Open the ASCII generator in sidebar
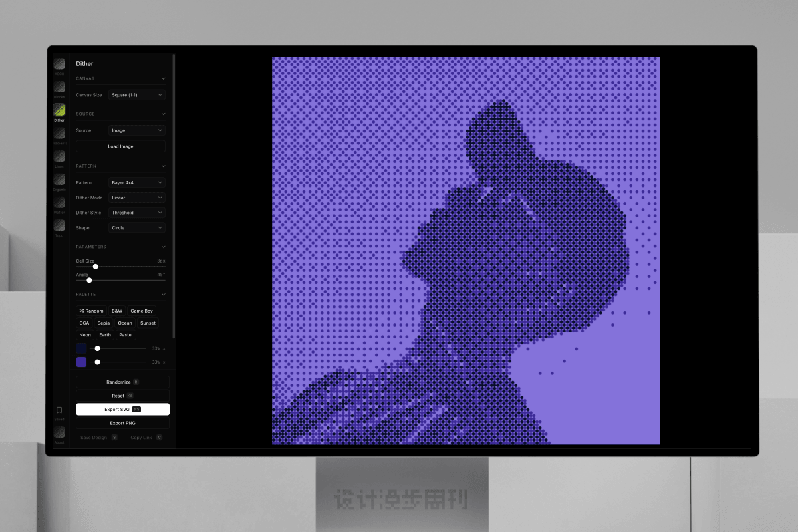Image resolution: width=798 pixels, height=532 pixels. point(59,64)
